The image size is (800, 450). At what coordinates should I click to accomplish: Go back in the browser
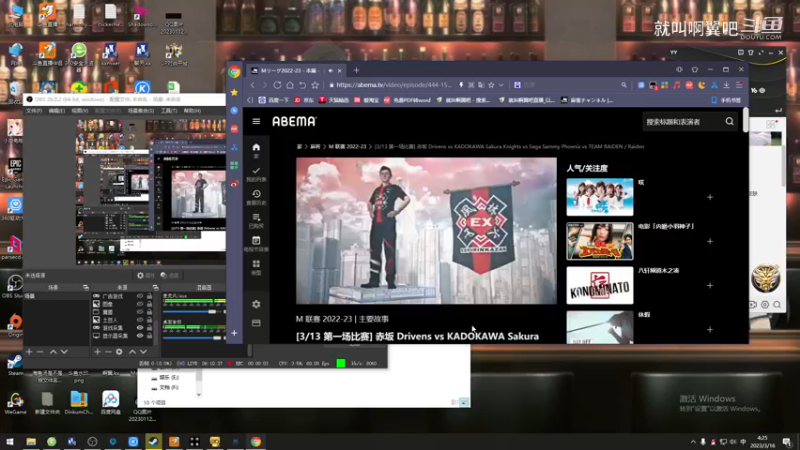tap(253, 85)
